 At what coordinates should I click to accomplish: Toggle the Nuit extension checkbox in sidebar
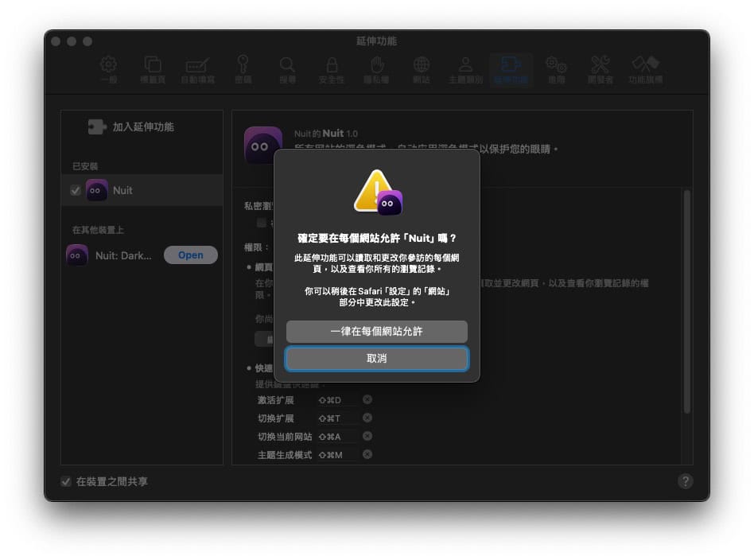pyautogui.click(x=74, y=190)
